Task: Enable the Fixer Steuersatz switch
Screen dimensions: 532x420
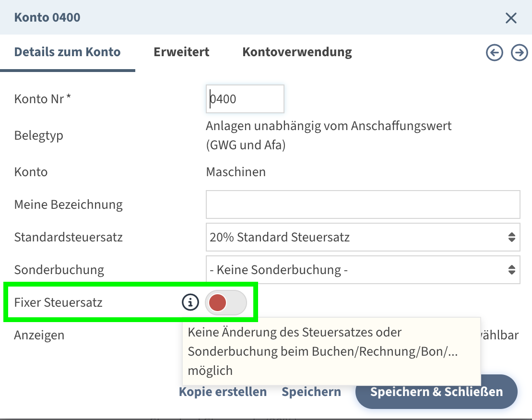Action: (x=225, y=303)
